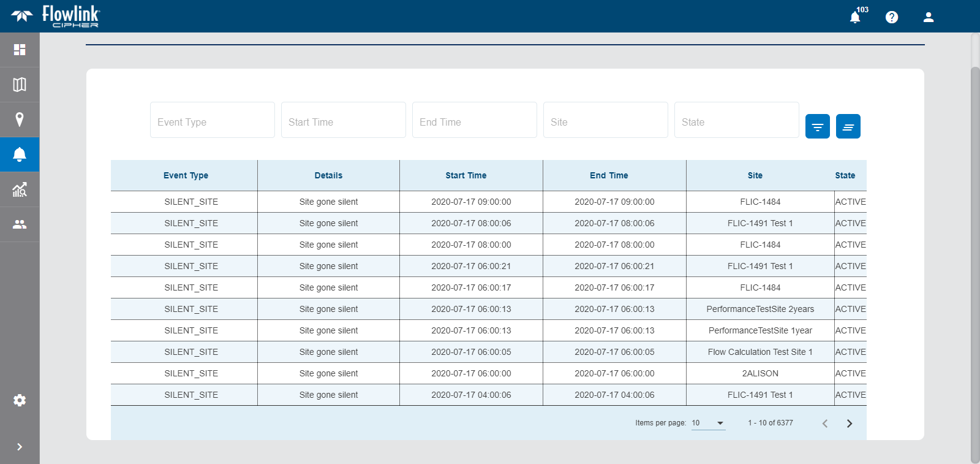Image resolution: width=980 pixels, height=464 pixels.
Task: Apply the filter button
Action: click(x=817, y=127)
